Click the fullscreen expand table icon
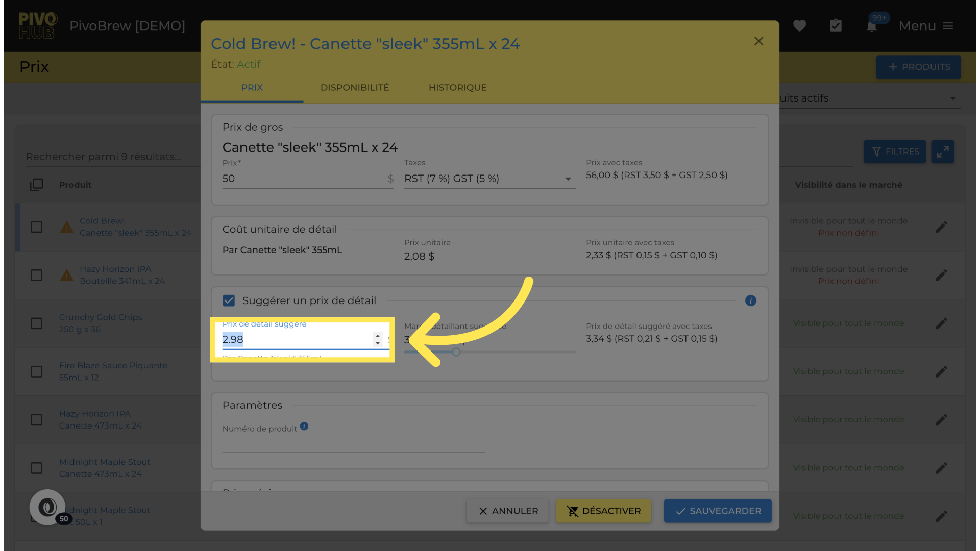The height and width of the screenshot is (551, 980). (942, 152)
